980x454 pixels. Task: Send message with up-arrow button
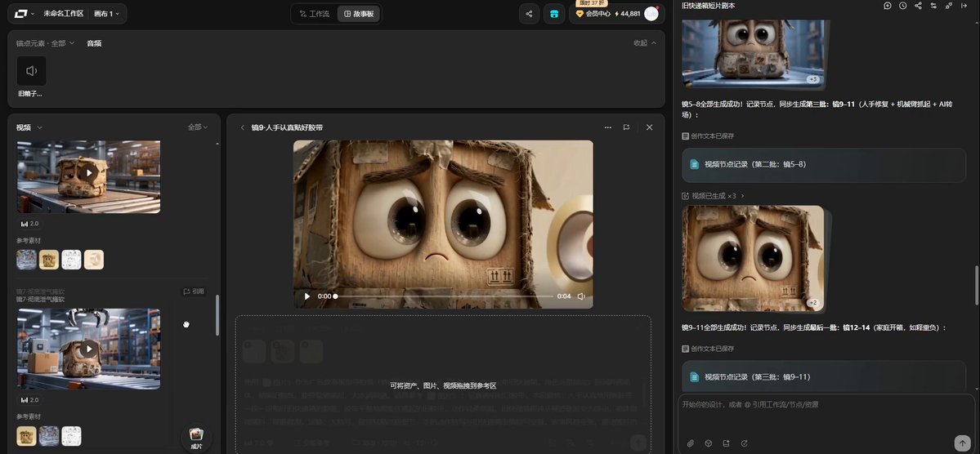(963, 442)
